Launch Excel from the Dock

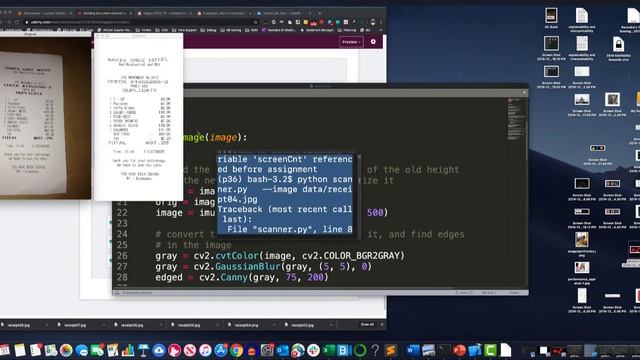pos(329,350)
